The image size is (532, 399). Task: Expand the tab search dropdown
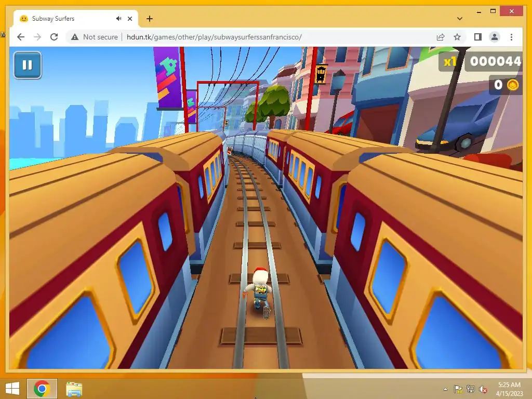460,19
